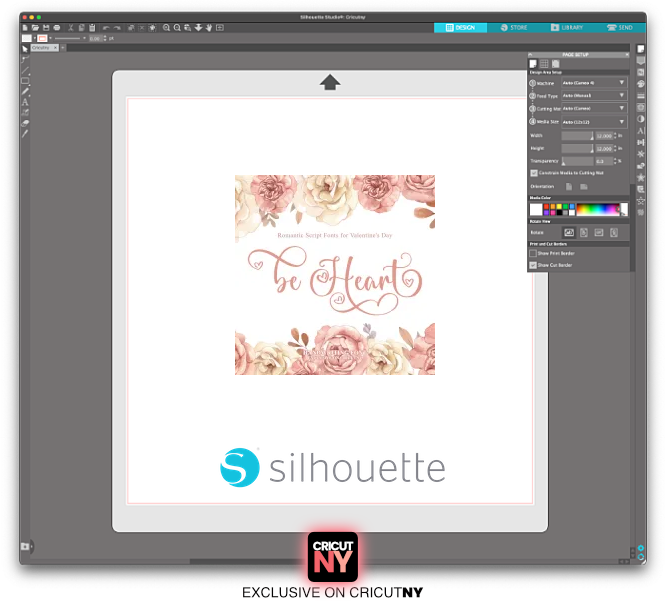The height and width of the screenshot is (604, 665).
Task: Open the Feed Type dropdown
Action: (594, 95)
